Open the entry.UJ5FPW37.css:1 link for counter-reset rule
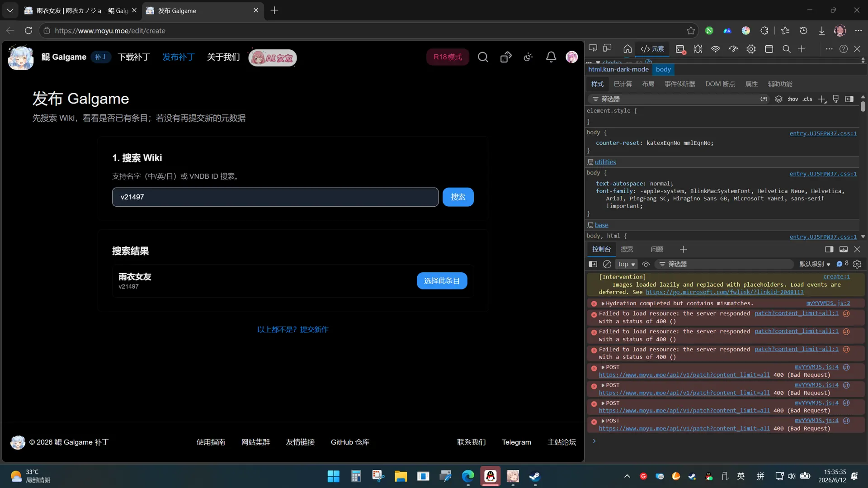Viewport: 868px width, 488px height. click(823, 133)
